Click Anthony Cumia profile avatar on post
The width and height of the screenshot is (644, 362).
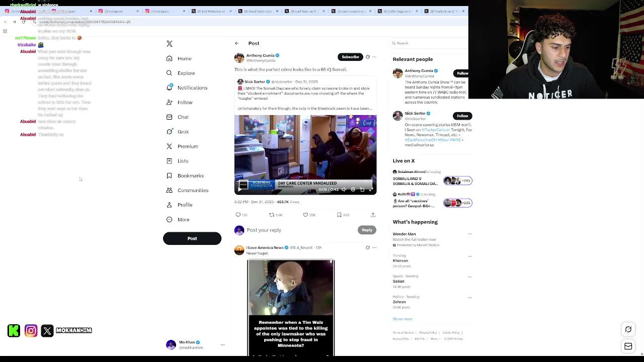tap(239, 58)
